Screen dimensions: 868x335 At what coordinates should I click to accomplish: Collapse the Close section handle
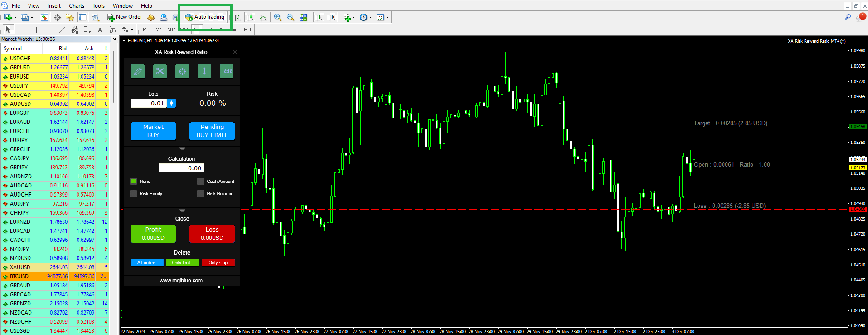click(x=182, y=210)
